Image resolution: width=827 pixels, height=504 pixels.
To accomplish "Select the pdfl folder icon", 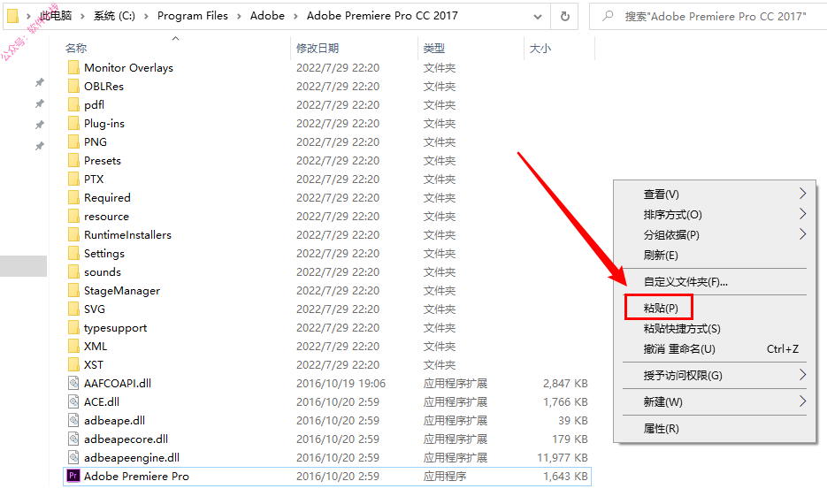I will [x=73, y=104].
